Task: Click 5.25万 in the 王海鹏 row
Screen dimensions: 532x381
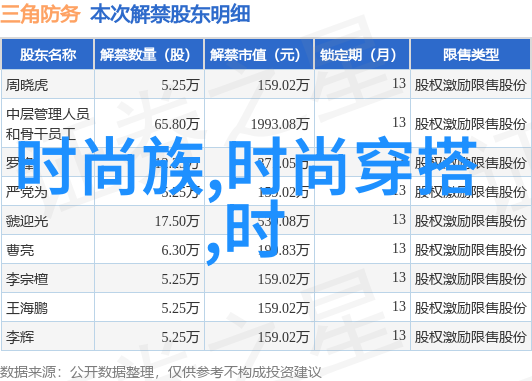Action: (x=180, y=308)
